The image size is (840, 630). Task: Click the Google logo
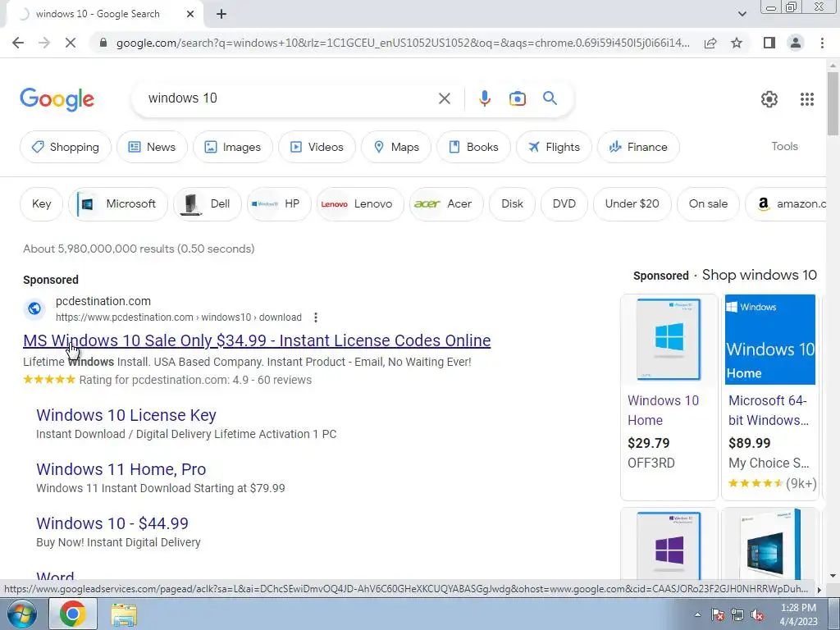tap(57, 99)
